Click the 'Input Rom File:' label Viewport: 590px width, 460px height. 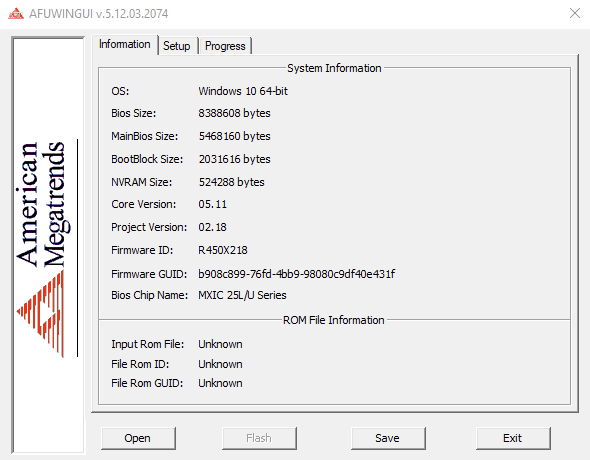[x=148, y=344]
